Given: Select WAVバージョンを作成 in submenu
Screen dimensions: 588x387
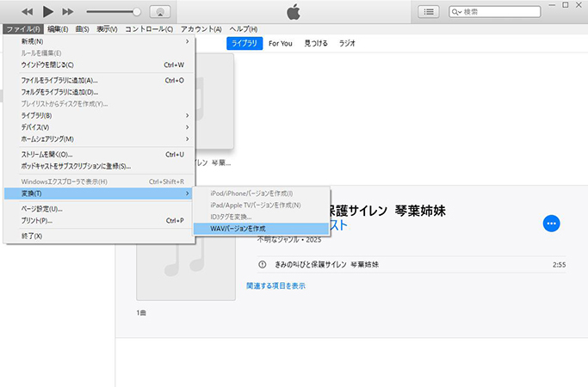Looking at the screenshot, I should pos(262,229).
